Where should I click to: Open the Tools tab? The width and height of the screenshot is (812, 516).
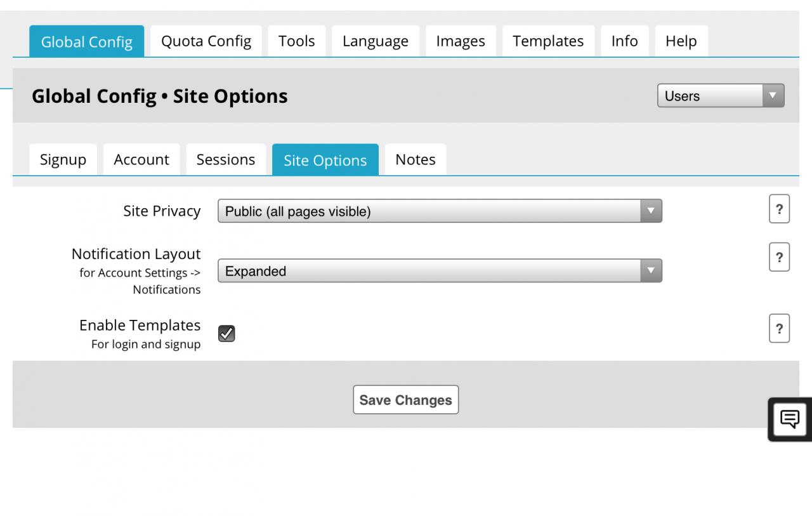pyautogui.click(x=296, y=41)
